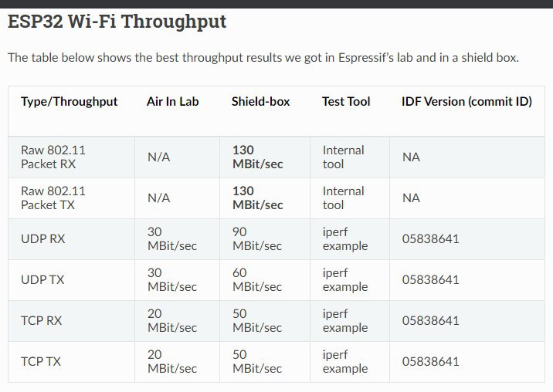Select the "Raw 802.11 Packet TX" row label

point(53,198)
